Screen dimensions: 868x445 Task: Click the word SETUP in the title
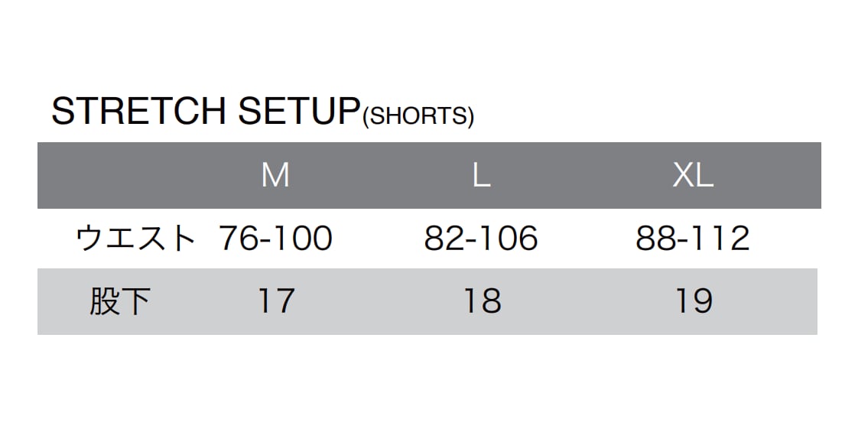click(x=298, y=112)
